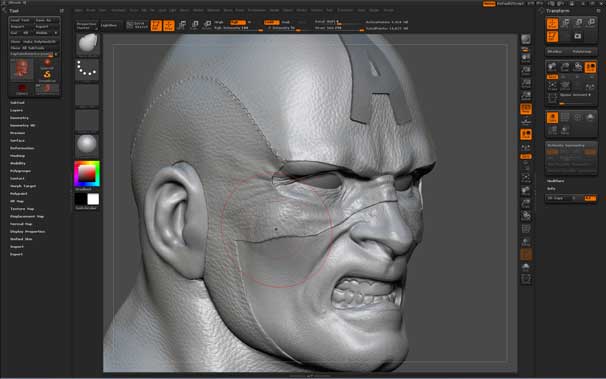Click the Move view icon on right shelf
This screenshot has width=606, height=379.
pos(526,191)
